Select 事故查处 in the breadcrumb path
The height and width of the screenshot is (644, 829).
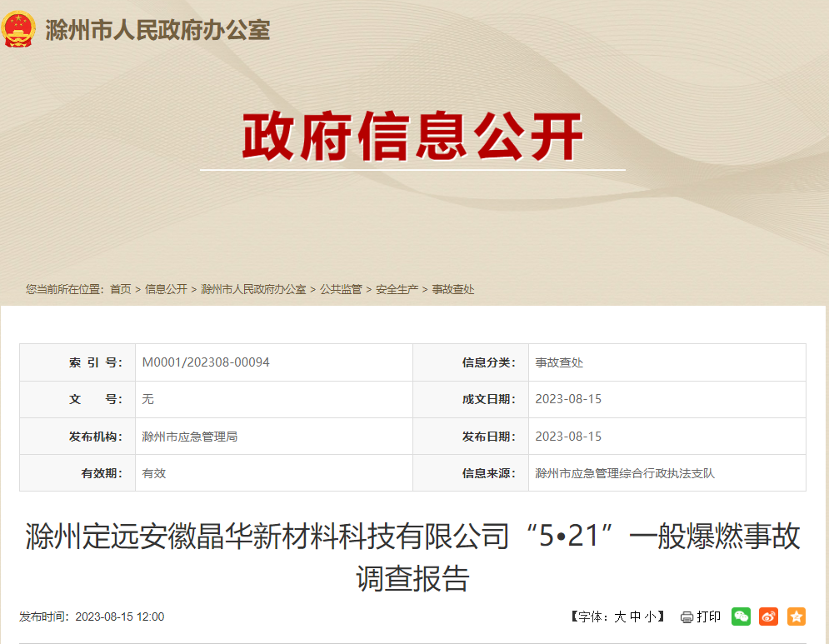(x=453, y=289)
